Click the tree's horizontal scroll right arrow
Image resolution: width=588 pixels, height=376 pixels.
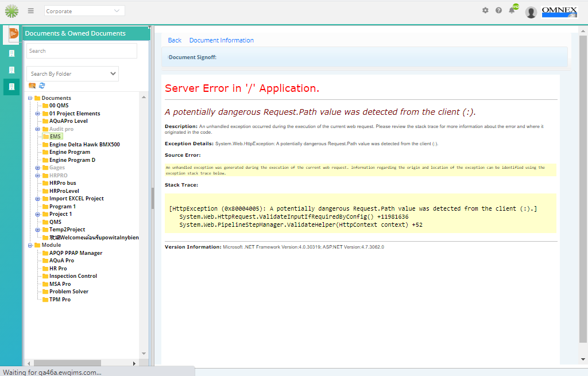coord(134,363)
